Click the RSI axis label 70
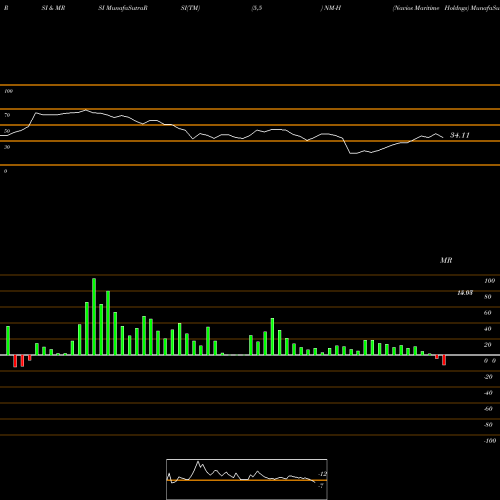500x500 pixels. pos(7,115)
